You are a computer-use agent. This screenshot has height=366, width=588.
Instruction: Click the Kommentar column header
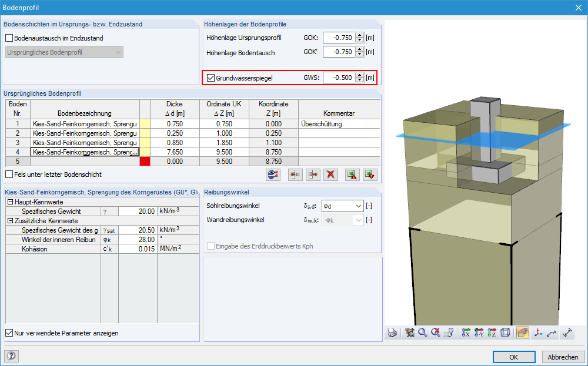click(339, 109)
